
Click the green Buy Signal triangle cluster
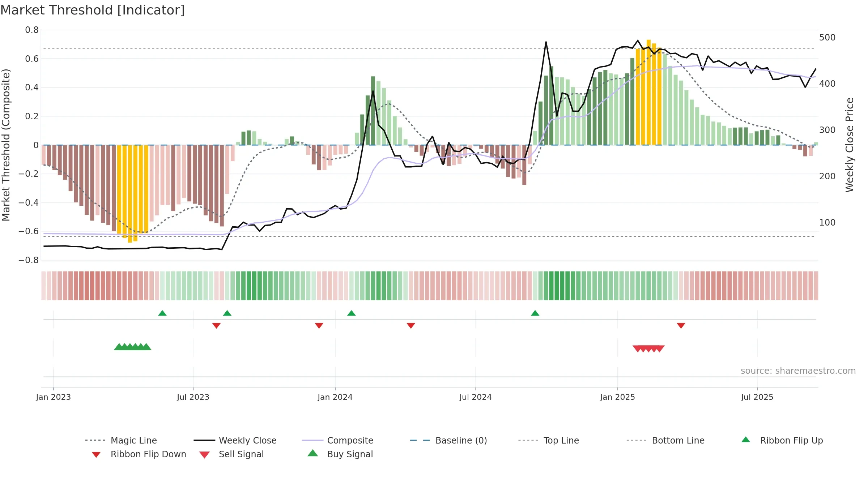pos(133,347)
